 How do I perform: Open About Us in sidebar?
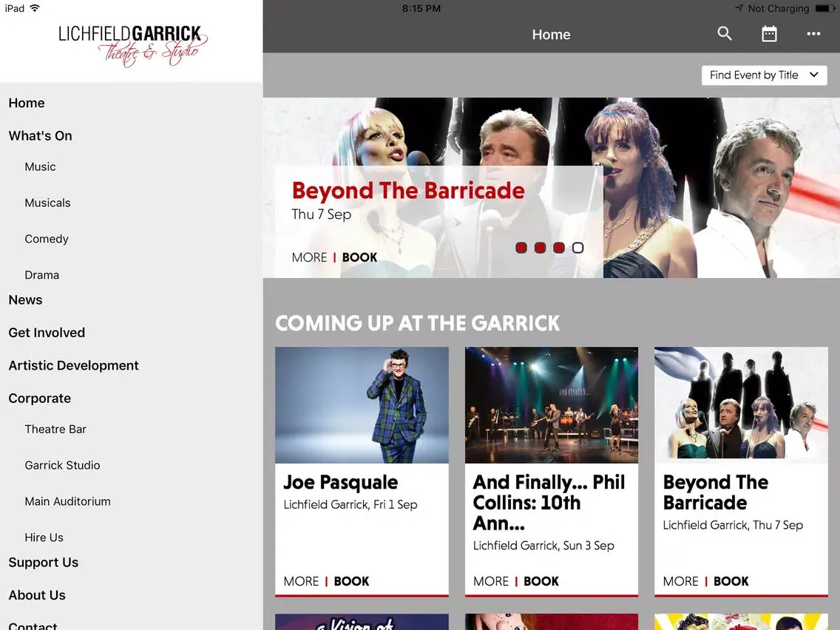tap(37, 595)
